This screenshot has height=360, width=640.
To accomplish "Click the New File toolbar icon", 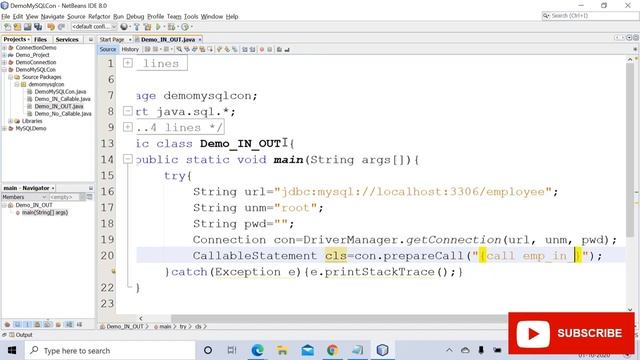I will coord(8,27).
